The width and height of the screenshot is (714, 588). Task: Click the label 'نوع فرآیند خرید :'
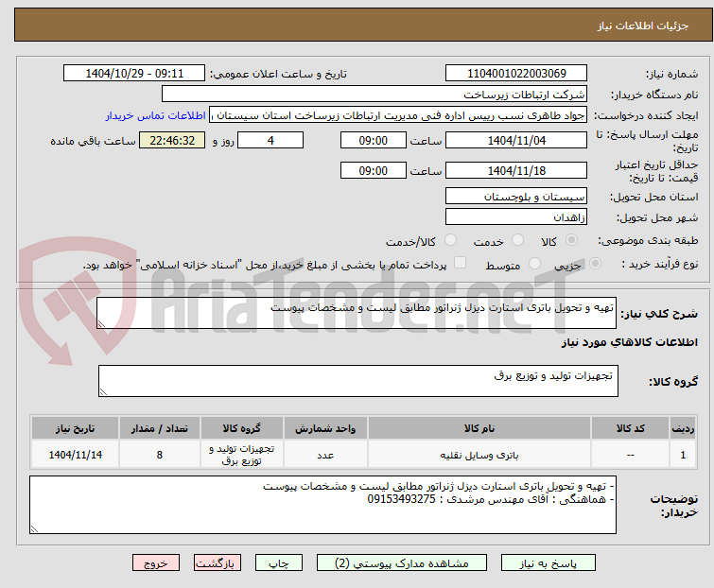click(x=660, y=264)
